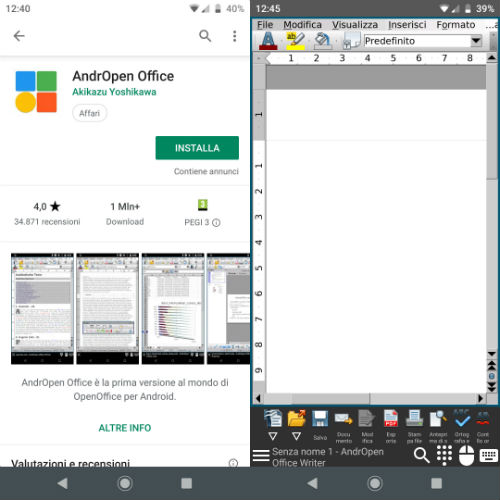Open the Modifica menu
The width and height of the screenshot is (500, 500).
(302, 25)
